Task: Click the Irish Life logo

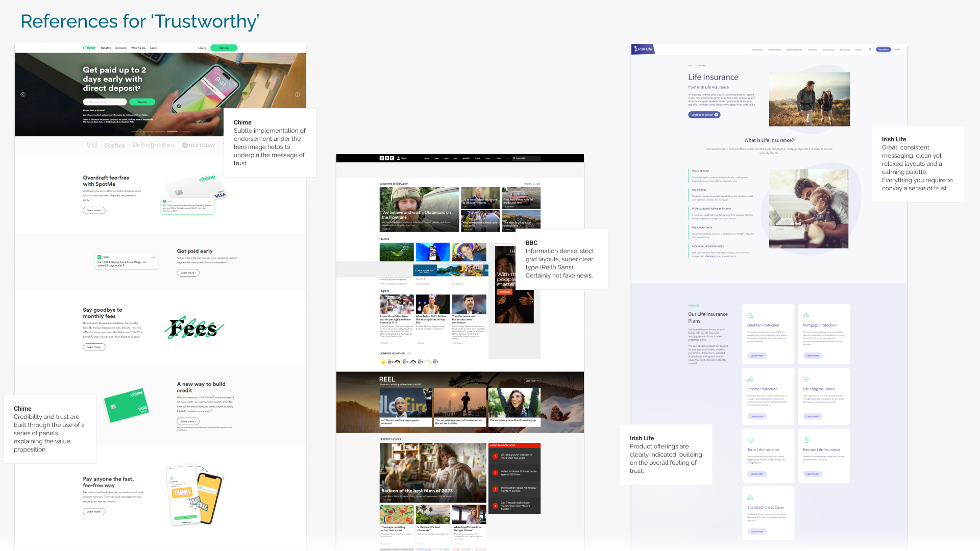Action: (643, 49)
